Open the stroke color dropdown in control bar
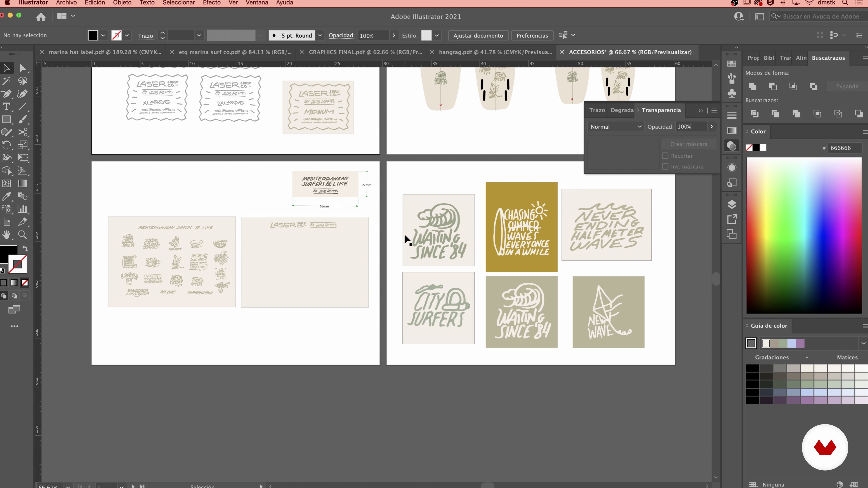Image resolution: width=868 pixels, height=488 pixels. (x=127, y=35)
